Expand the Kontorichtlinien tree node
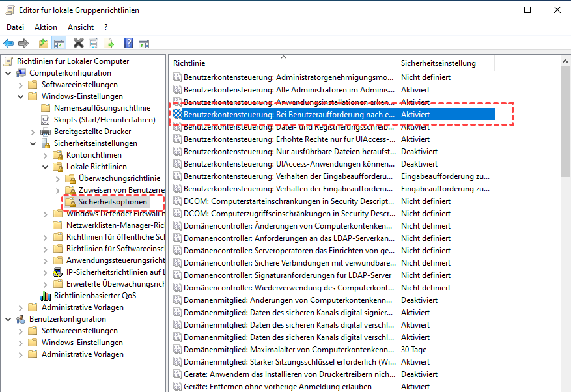The height and width of the screenshot is (392, 571). [x=45, y=155]
